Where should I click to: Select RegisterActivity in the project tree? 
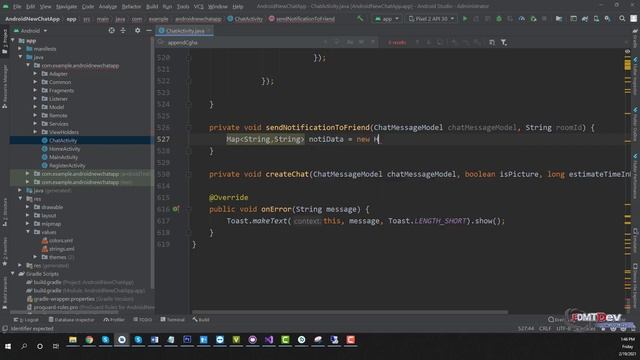click(67, 165)
